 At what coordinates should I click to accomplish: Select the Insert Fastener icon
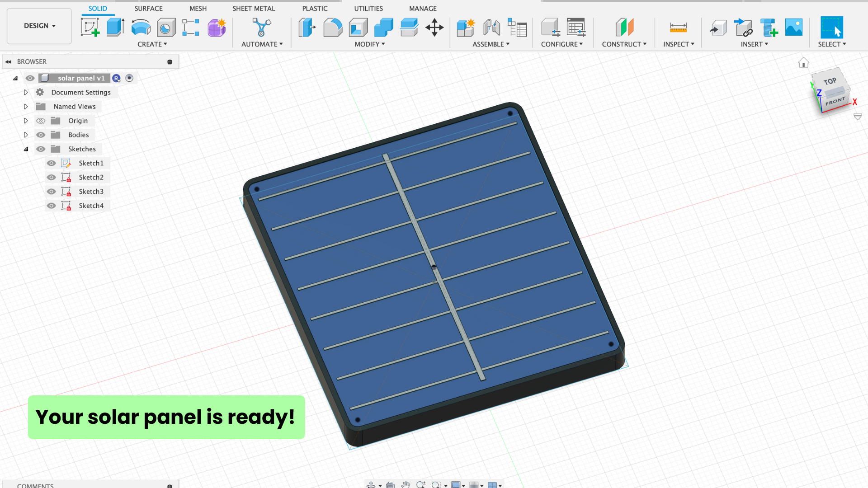pyautogui.click(x=769, y=28)
